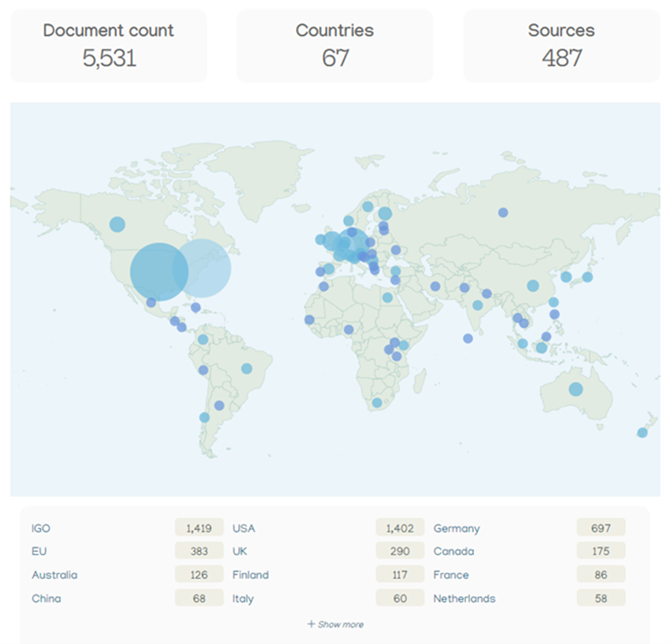Viewport: 669px width, 644px height.
Task: Open the Document count card
Action: click(108, 46)
